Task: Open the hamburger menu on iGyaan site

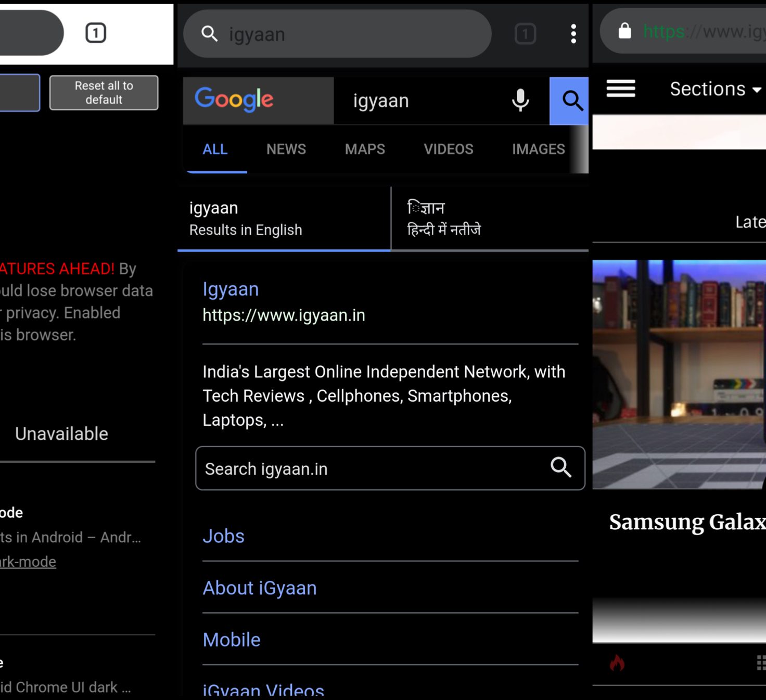Action: click(620, 88)
